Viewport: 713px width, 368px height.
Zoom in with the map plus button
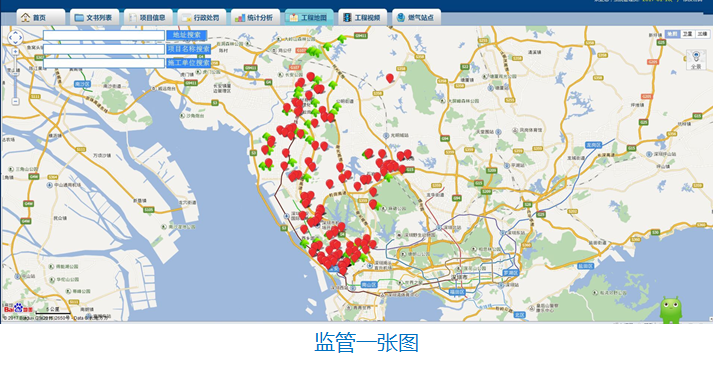tap(15, 52)
